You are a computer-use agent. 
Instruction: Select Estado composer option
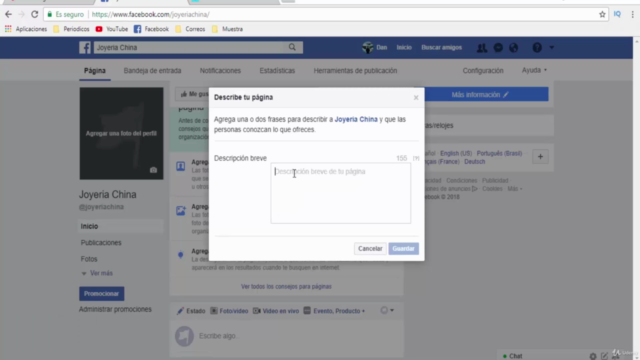point(191,311)
